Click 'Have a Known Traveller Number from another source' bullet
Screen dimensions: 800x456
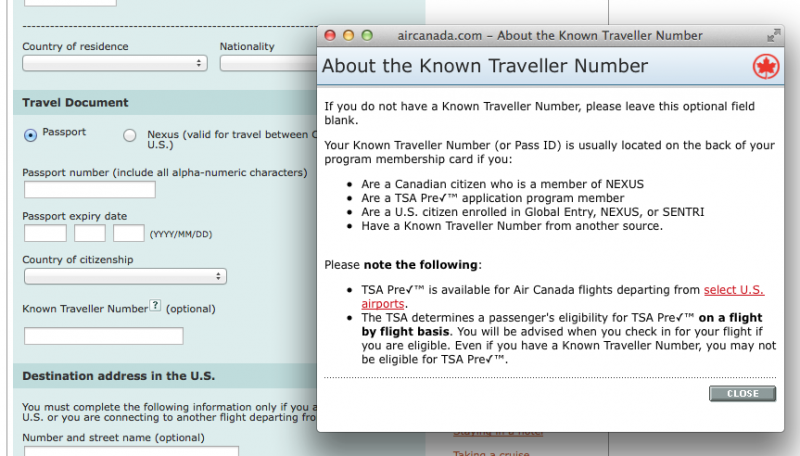[x=512, y=225]
